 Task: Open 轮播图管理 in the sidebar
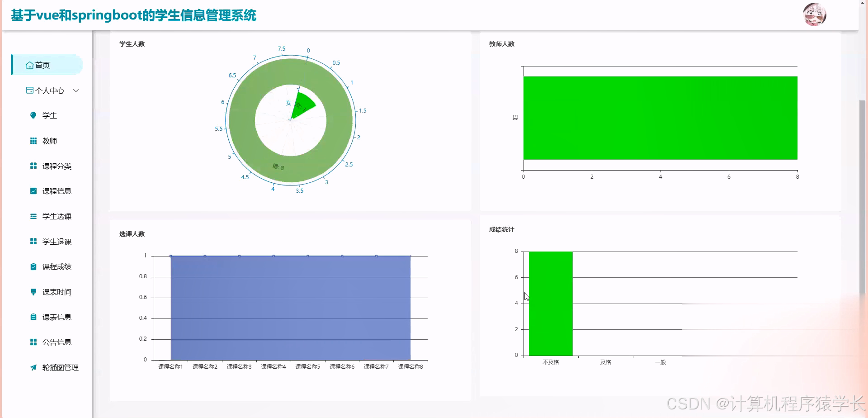pos(47,367)
